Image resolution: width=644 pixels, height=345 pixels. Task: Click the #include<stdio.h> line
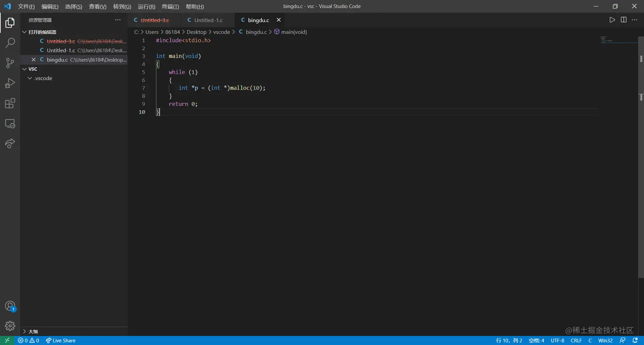pos(183,40)
